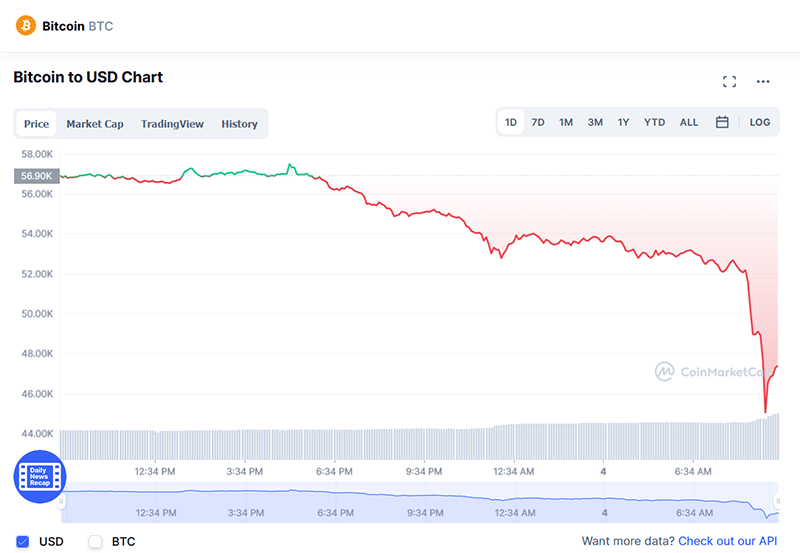Click the navigator's 3:34 PM label
The height and width of the screenshot is (553, 800).
[245, 513]
